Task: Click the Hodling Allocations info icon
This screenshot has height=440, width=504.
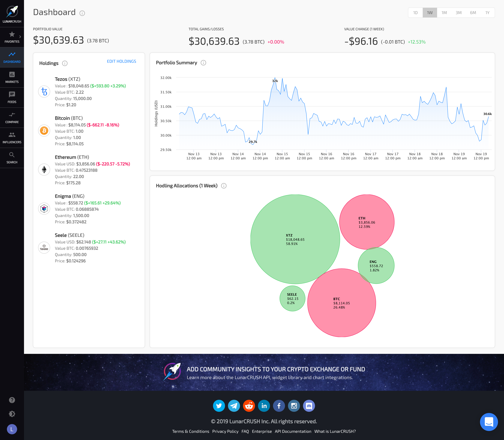Action: (x=224, y=186)
